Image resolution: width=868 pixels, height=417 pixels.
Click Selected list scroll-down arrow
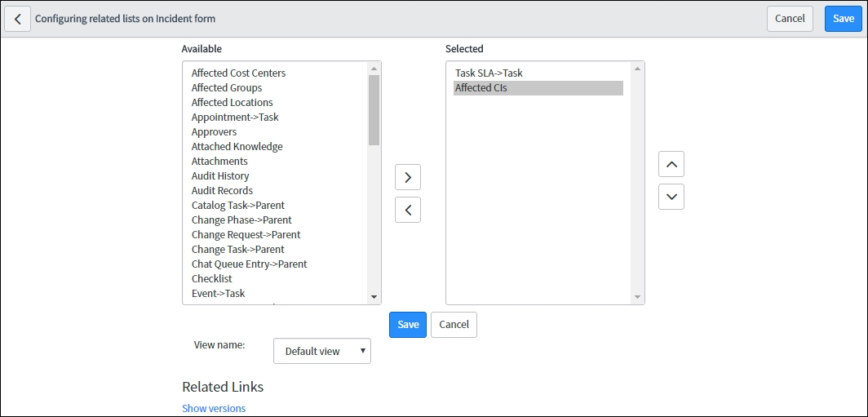pyautogui.click(x=638, y=297)
